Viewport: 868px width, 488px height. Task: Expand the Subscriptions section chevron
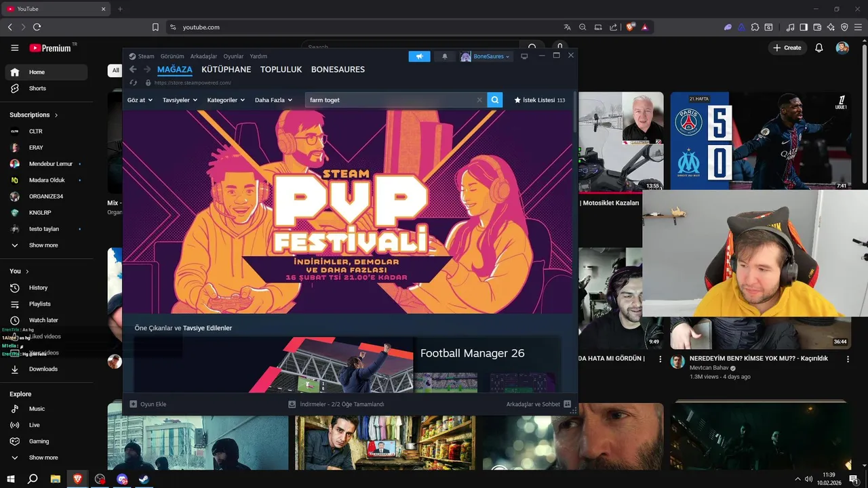pyautogui.click(x=56, y=115)
